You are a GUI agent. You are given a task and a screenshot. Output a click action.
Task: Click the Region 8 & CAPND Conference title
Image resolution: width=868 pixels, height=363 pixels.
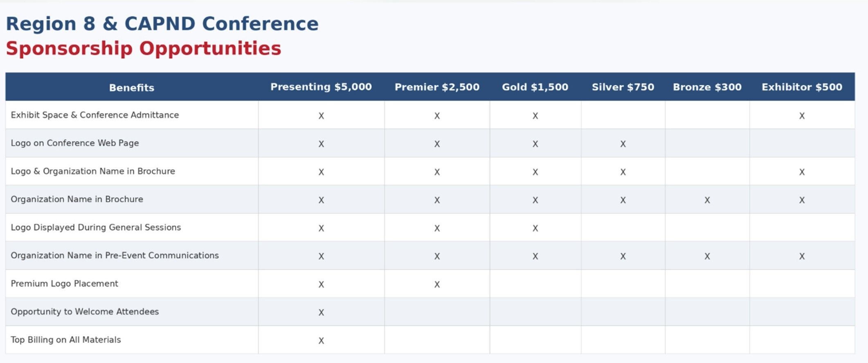162,23
